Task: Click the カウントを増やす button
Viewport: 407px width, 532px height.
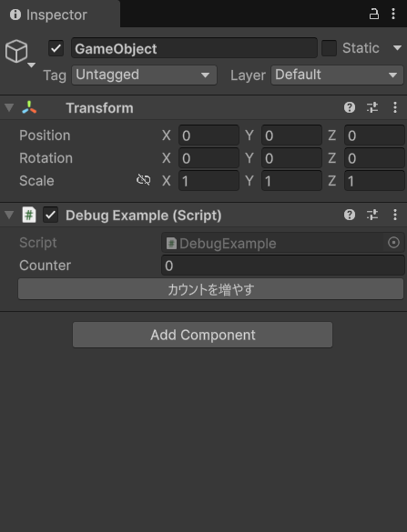Action: (210, 289)
